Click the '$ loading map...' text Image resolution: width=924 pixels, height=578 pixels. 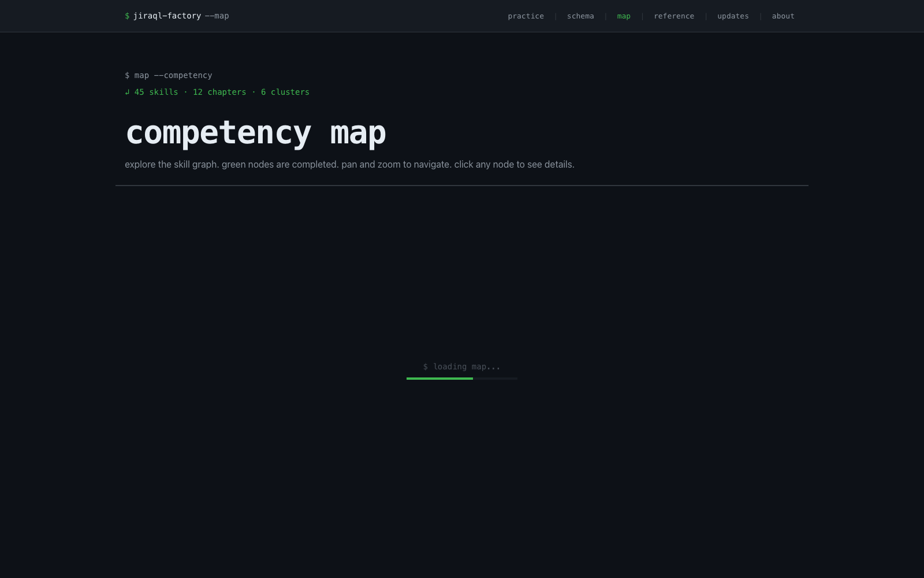pos(462,366)
